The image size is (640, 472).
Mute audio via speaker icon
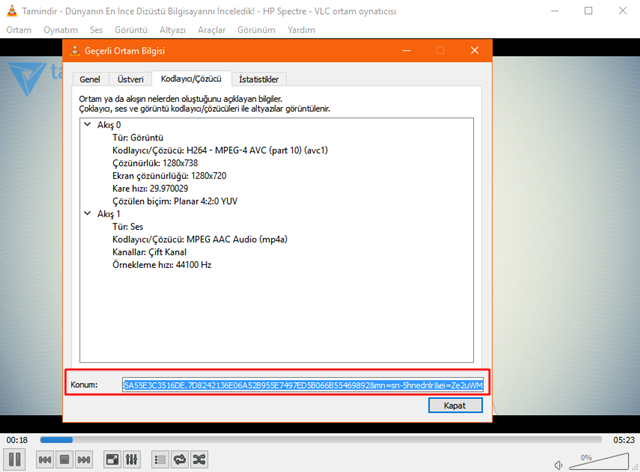tap(558, 465)
